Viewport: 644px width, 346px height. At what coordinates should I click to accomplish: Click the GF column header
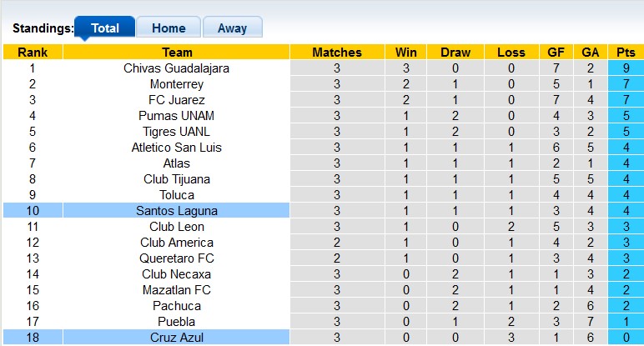555,52
